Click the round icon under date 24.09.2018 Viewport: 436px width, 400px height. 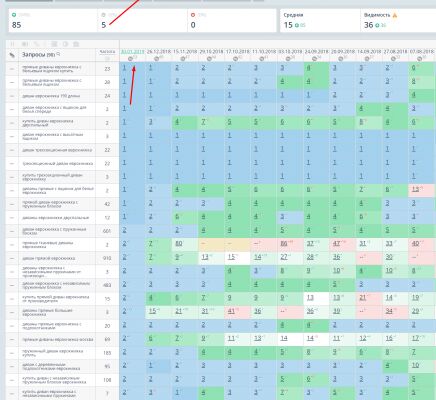pos(314,59)
